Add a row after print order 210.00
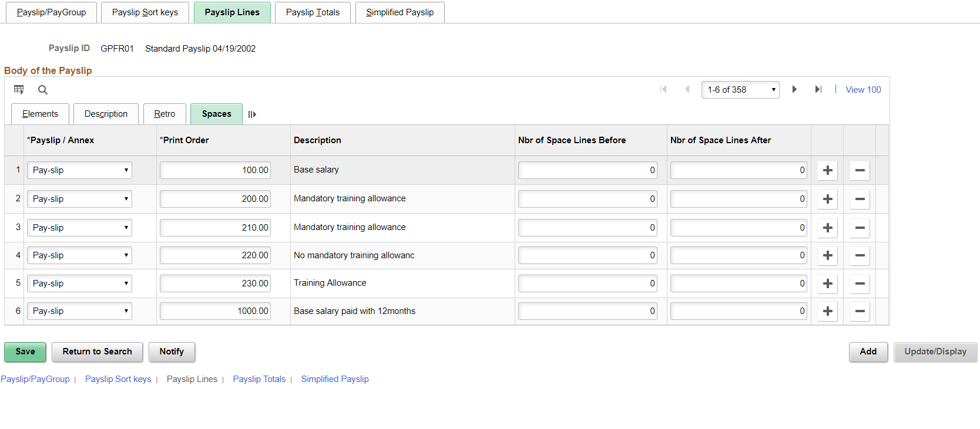 (827, 228)
